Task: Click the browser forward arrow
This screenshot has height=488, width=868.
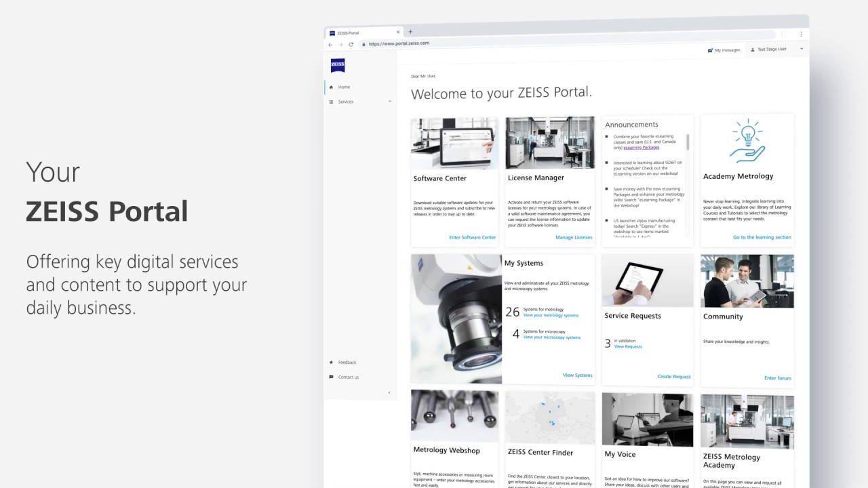Action: pos(340,45)
